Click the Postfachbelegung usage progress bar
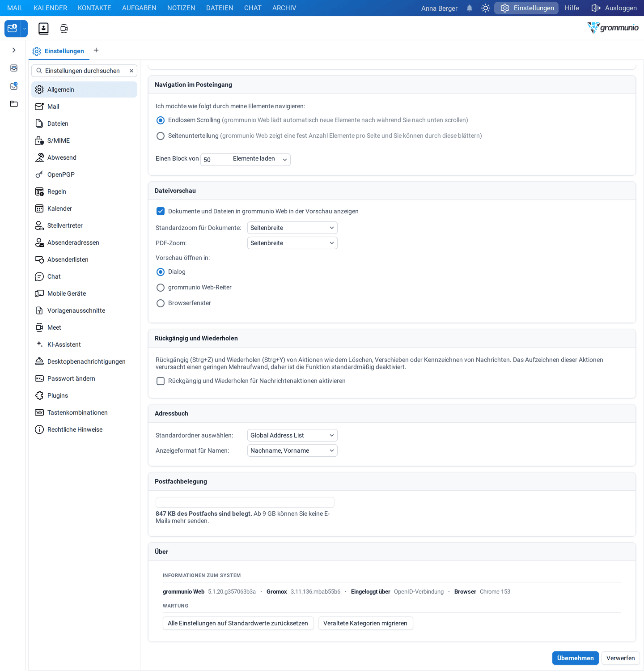Screen dimensions: 644x671 coord(245,502)
